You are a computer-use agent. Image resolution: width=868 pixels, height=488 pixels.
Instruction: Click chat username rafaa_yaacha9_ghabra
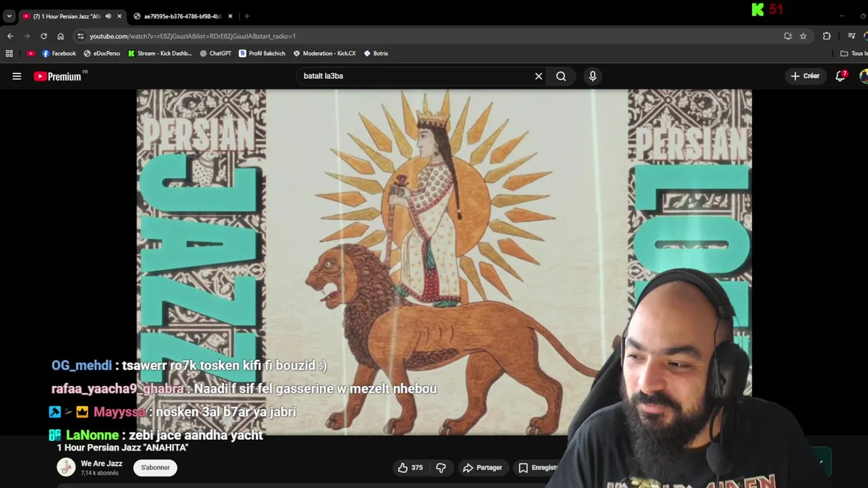point(117,389)
